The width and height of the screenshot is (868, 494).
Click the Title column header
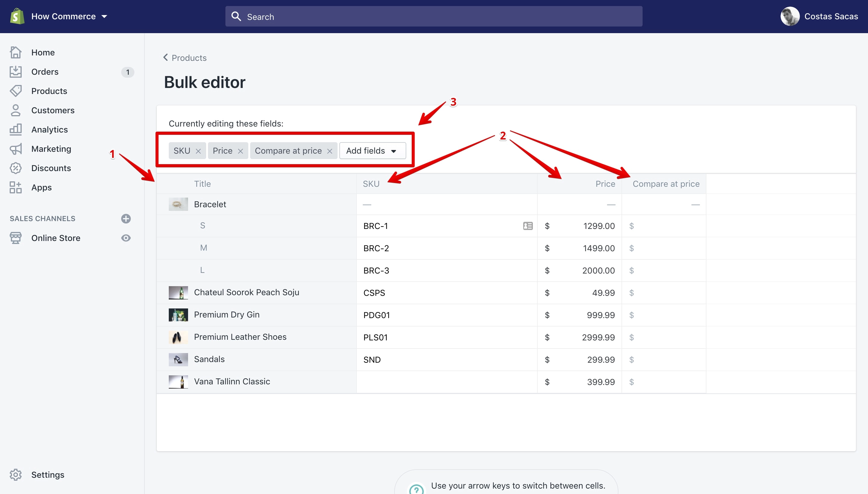coord(202,184)
